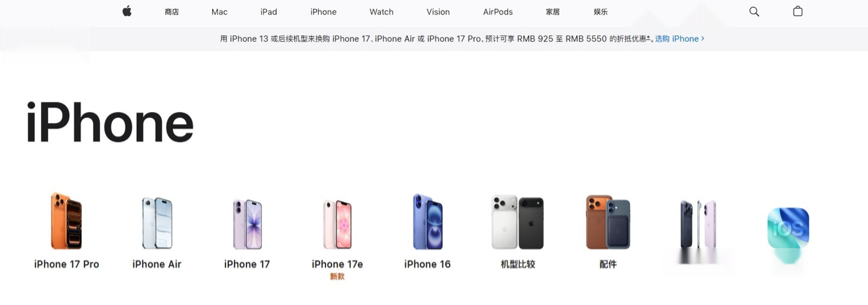Select the light blue iPhone Air image
The height and width of the screenshot is (305, 868).
click(157, 223)
